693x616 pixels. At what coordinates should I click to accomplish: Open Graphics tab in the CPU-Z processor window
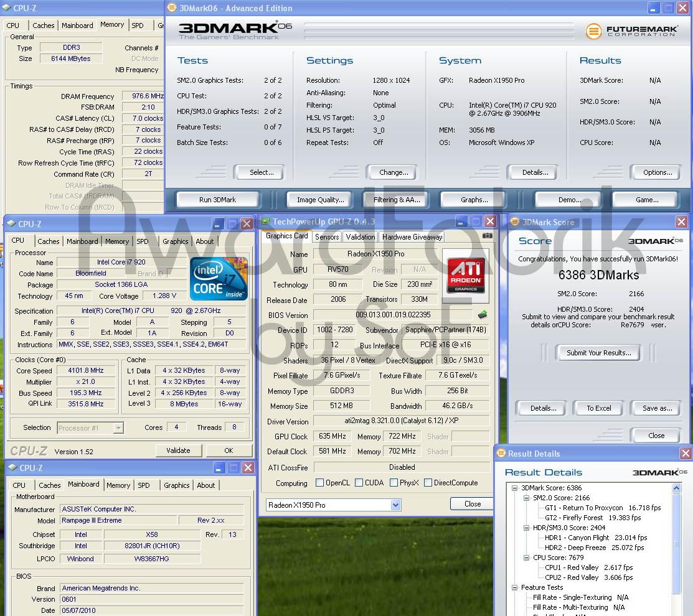(x=175, y=241)
